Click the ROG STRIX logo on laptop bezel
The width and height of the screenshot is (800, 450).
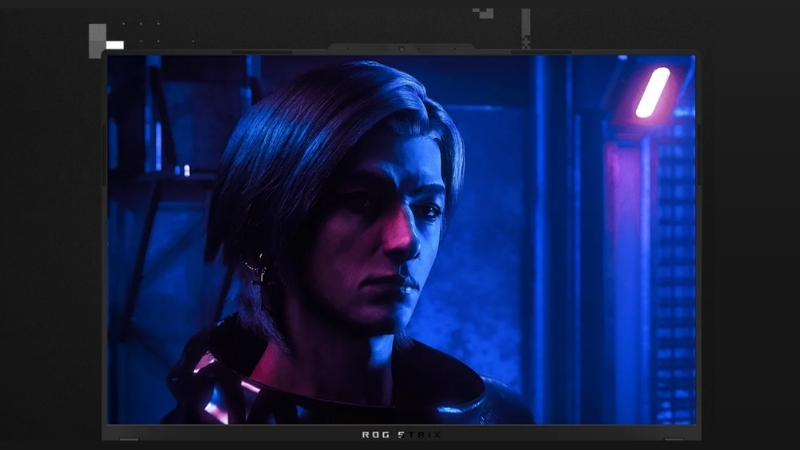point(402,435)
